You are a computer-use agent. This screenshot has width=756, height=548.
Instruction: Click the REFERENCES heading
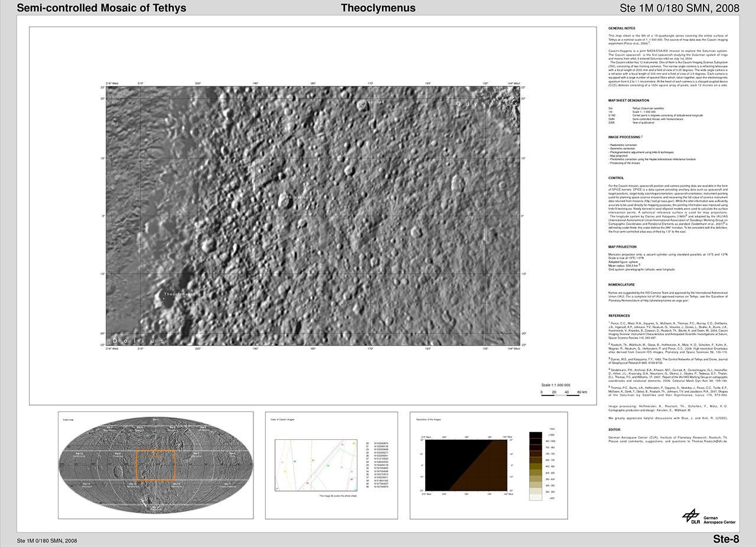619,316
